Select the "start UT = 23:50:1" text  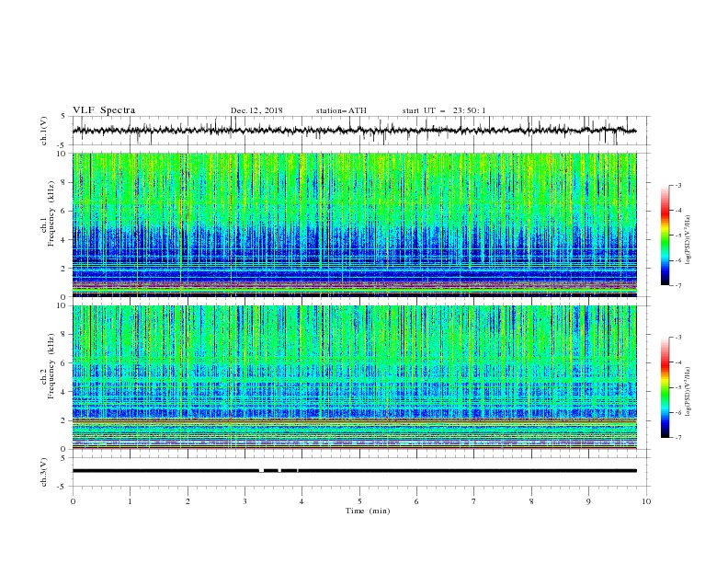coord(443,110)
